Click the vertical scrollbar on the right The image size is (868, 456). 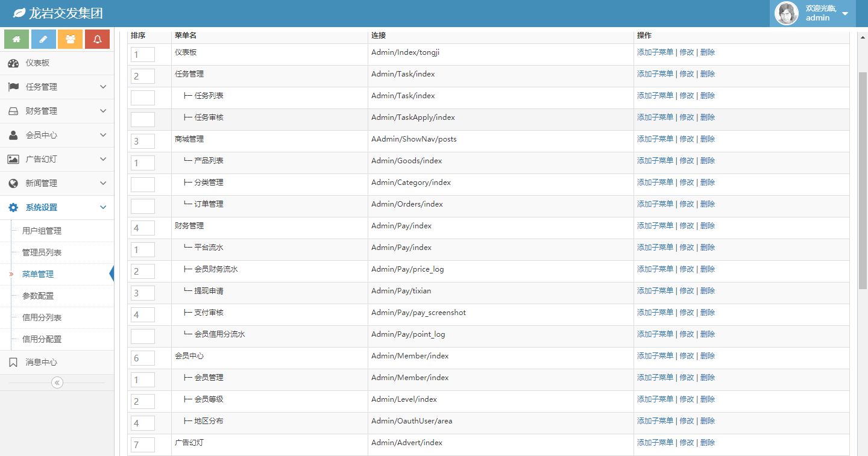coord(863,181)
